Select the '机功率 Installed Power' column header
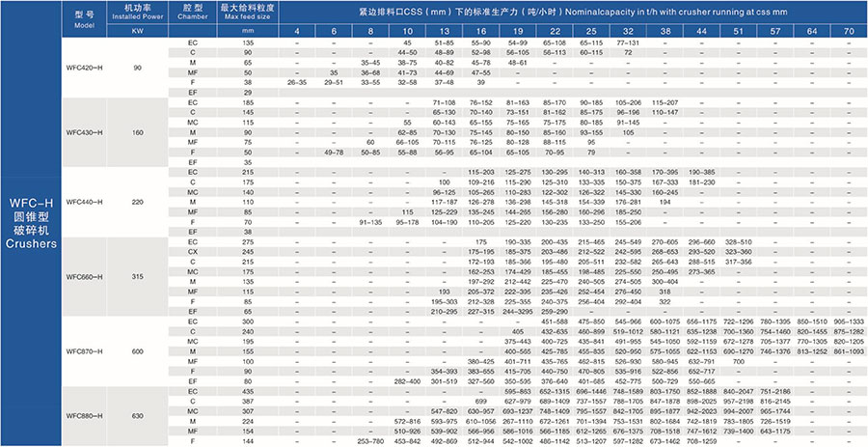Image resolution: width=868 pixels, height=447 pixels. point(137,14)
